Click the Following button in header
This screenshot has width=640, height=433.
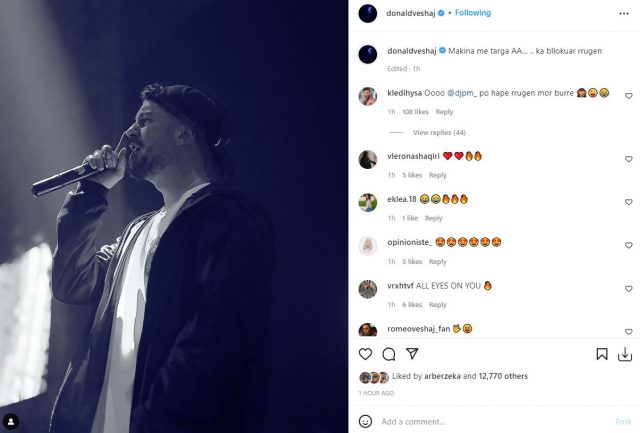point(473,13)
